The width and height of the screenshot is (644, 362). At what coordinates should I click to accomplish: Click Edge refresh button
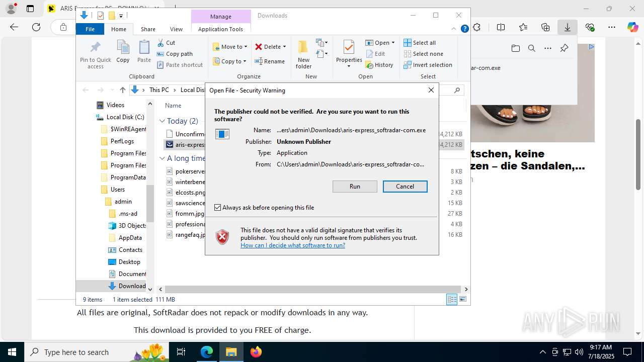coord(36,27)
